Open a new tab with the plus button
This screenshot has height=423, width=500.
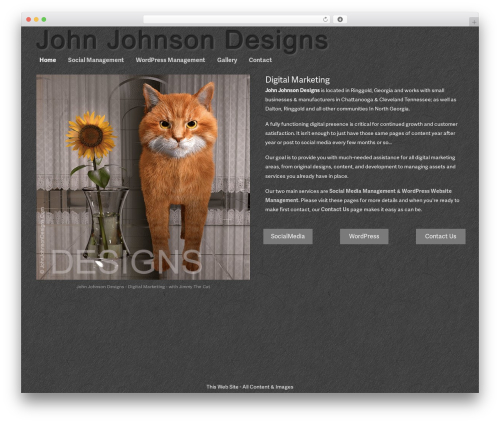474,22
